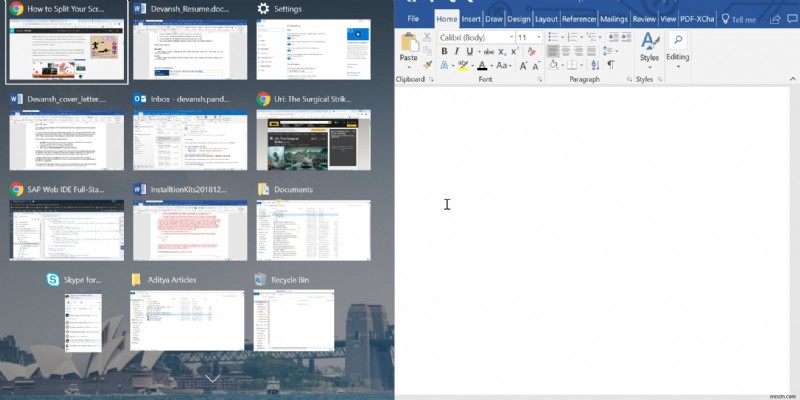The height and width of the screenshot is (400, 800).
Task: Cut selection with the scissors icon
Action: pos(427,37)
